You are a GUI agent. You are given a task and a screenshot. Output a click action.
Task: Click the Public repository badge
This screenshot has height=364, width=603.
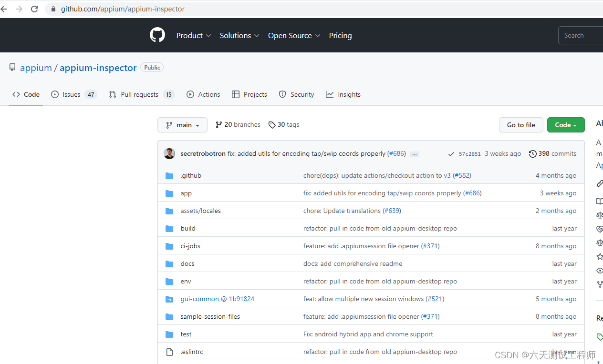152,68
